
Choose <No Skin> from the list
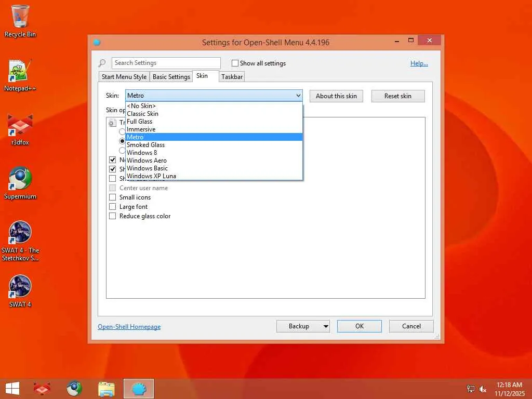click(x=214, y=106)
